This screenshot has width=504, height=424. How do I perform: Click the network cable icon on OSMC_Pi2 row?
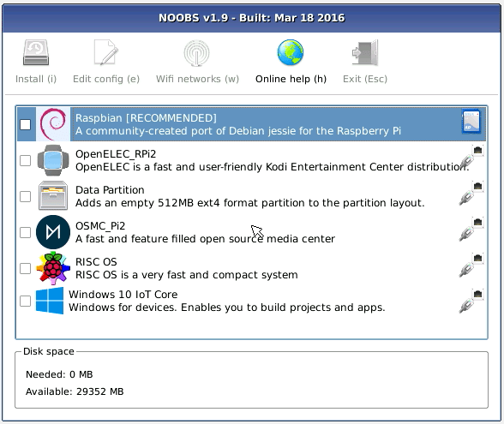click(471, 230)
